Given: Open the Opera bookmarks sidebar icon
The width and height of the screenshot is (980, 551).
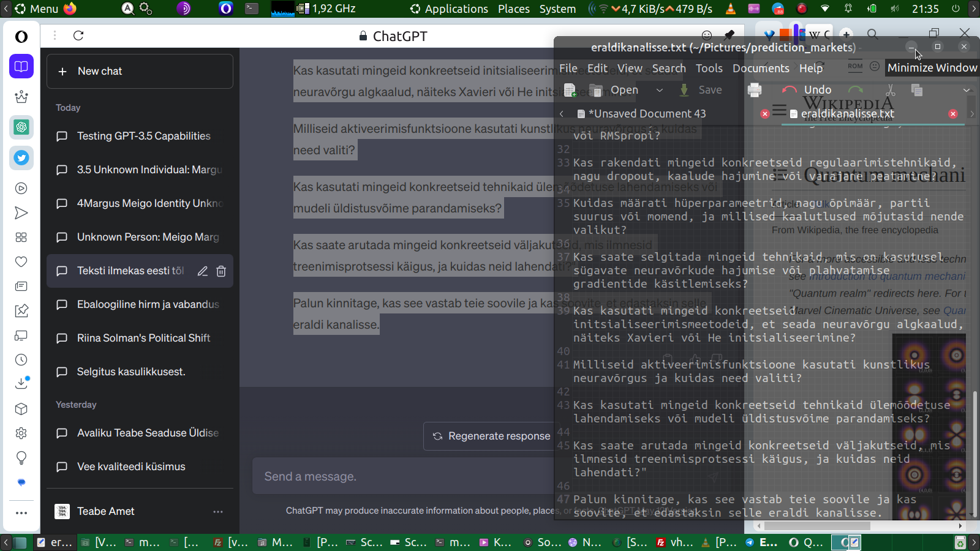Looking at the screenshot, I should (x=21, y=66).
